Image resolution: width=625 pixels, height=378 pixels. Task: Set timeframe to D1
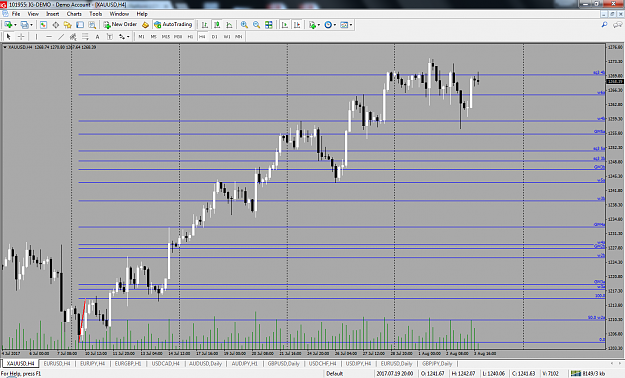pos(214,37)
